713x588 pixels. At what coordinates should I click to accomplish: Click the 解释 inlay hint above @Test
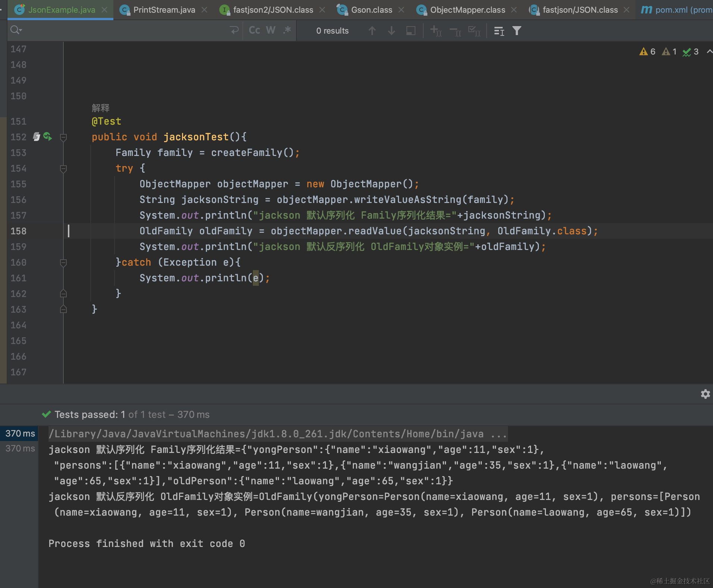101,108
